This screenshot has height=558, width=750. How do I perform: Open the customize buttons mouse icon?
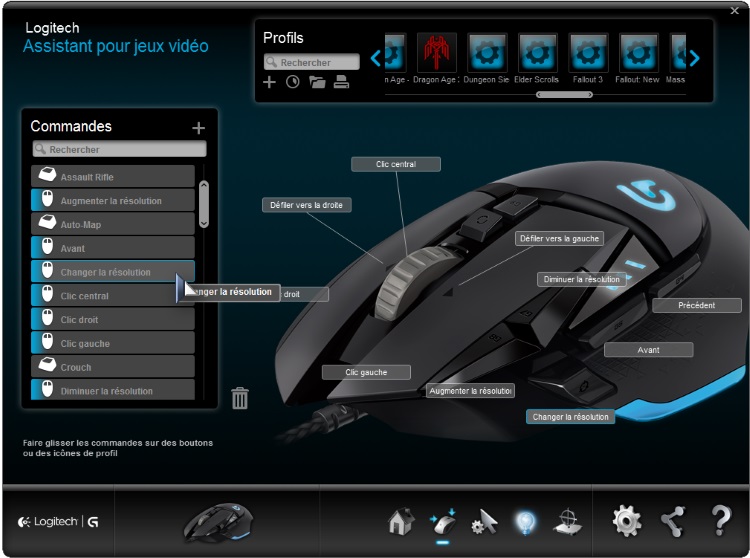pyautogui.click(x=443, y=522)
